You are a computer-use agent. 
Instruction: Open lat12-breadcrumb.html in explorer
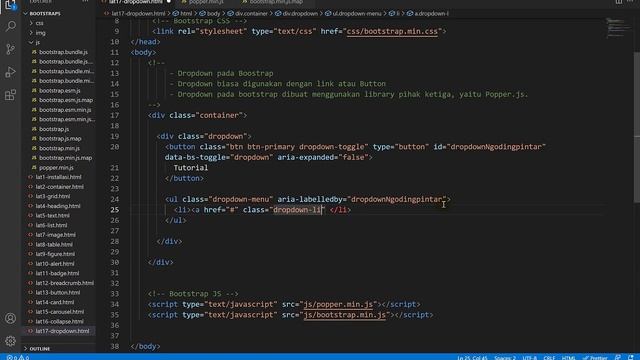pos(64,283)
